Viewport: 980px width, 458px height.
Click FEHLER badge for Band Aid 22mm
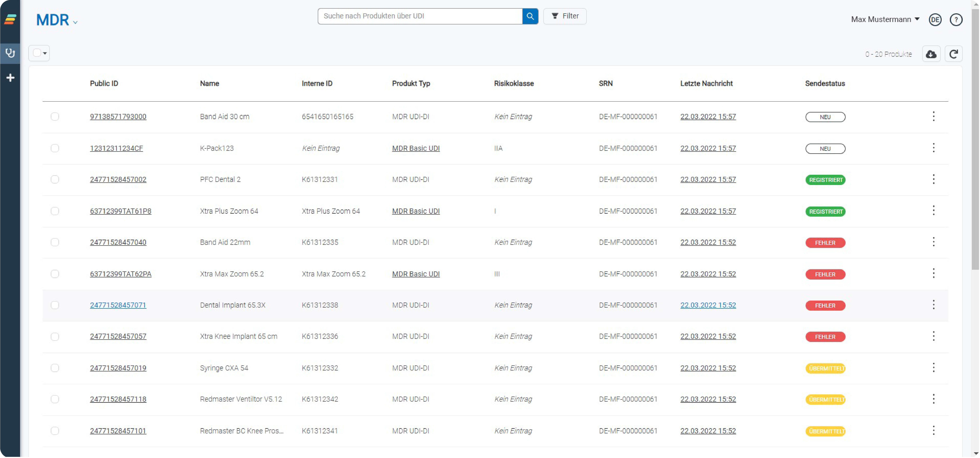[x=825, y=243]
